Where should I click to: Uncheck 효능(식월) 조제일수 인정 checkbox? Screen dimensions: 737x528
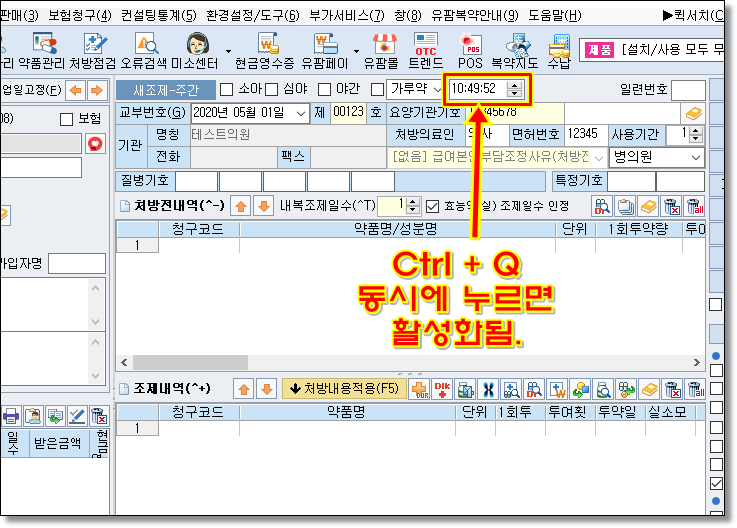432,205
